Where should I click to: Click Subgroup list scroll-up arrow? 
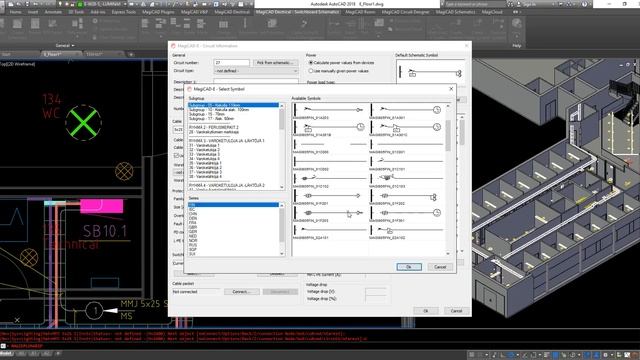tap(282, 105)
